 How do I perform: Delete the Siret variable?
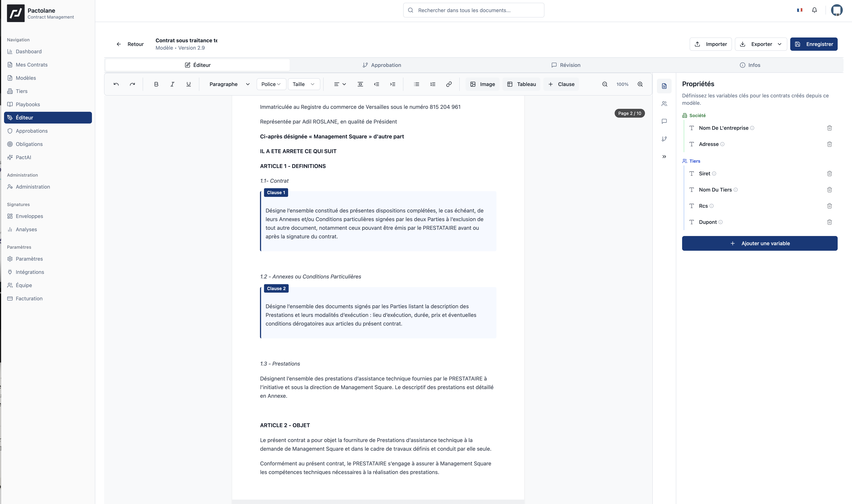click(x=830, y=174)
